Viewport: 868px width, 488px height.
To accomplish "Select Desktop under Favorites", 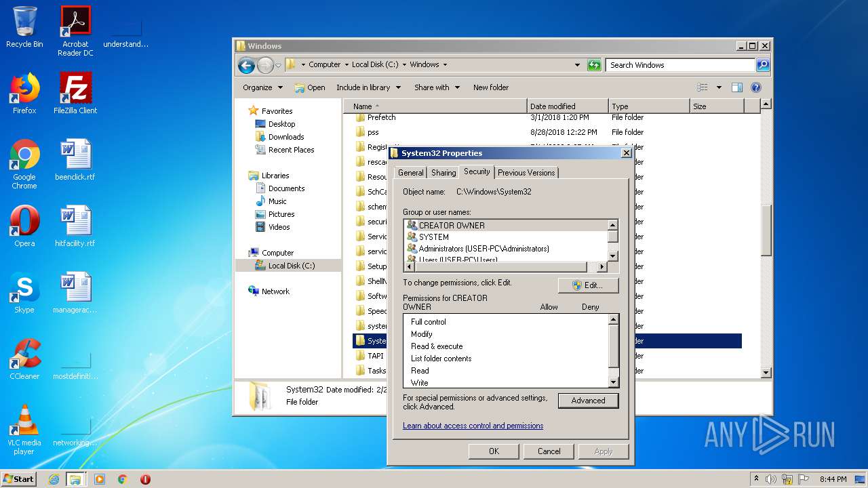I will 281,124.
